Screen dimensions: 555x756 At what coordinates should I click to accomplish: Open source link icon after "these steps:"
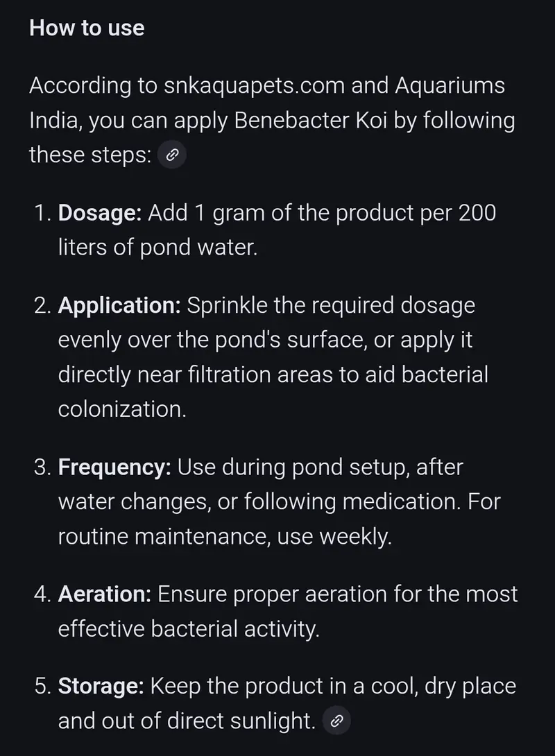(x=171, y=155)
